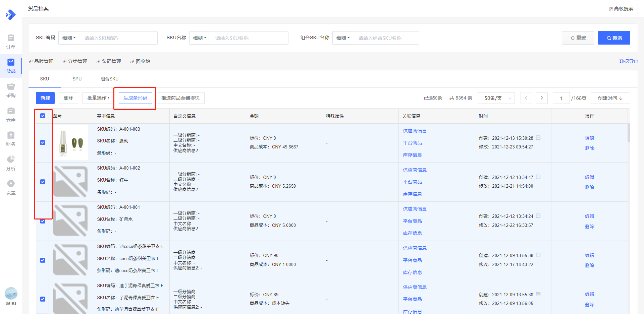Click the 共 8354 条 total count
This screenshot has width=644, height=314.
[x=461, y=98]
